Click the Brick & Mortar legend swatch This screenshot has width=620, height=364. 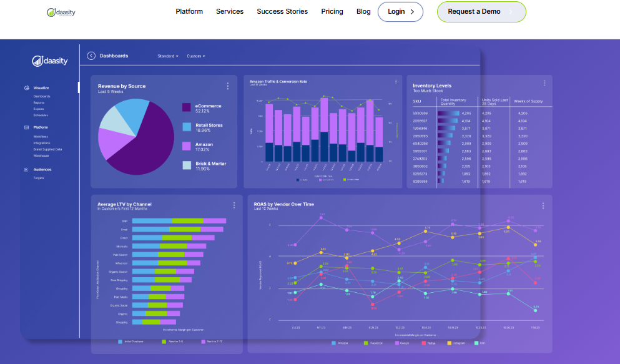(187, 165)
